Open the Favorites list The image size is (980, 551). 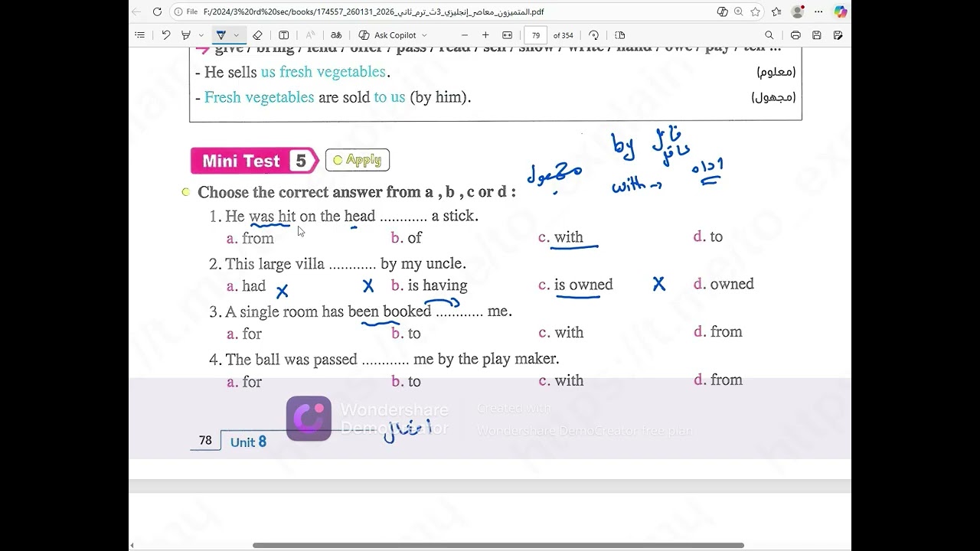[776, 11]
